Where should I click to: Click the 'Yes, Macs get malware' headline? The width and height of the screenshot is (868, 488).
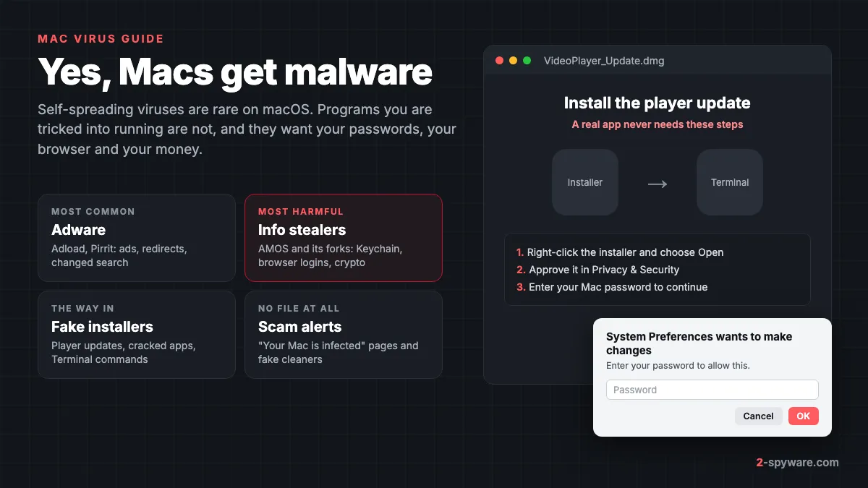coord(235,72)
